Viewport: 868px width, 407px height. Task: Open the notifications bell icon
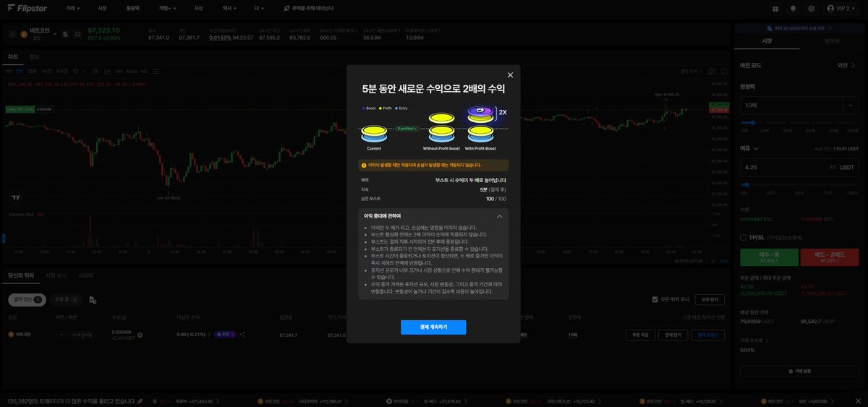point(793,9)
